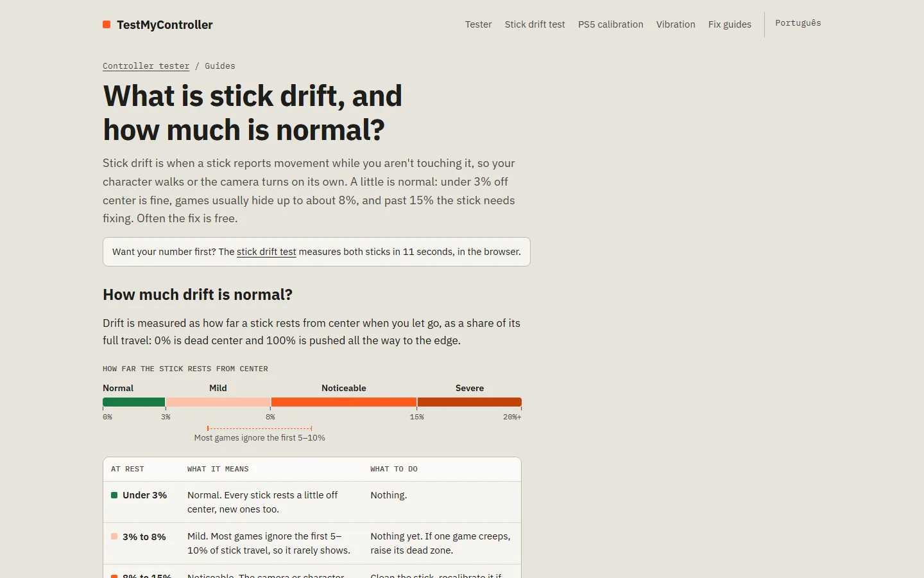Click the 'WHAT TO DO' column header
Viewport: 924px width, 578px height.
(x=394, y=469)
